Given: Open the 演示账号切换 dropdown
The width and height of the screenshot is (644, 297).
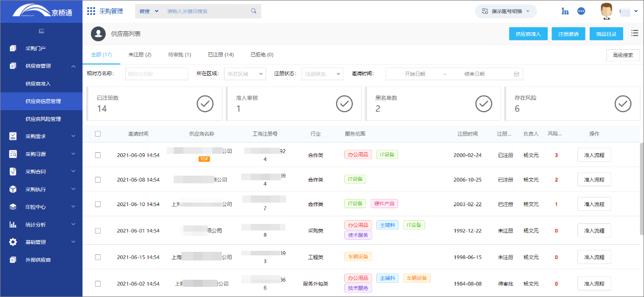Looking at the screenshot, I should (x=505, y=11).
